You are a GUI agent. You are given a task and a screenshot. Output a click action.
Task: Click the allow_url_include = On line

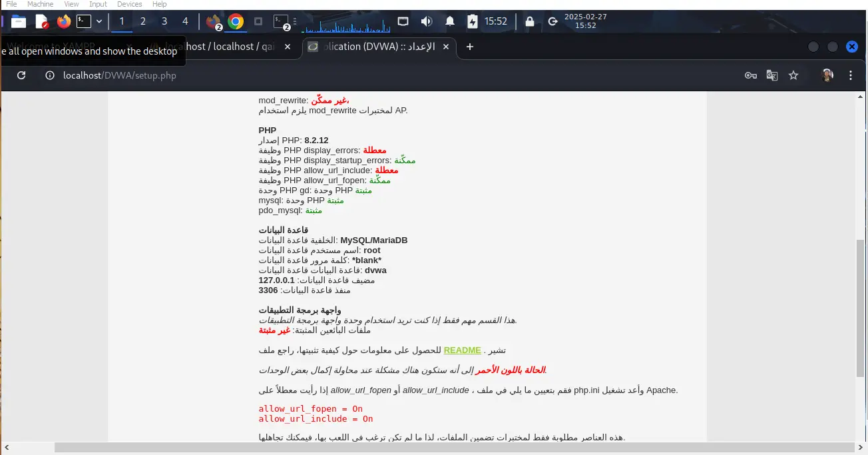click(316, 418)
